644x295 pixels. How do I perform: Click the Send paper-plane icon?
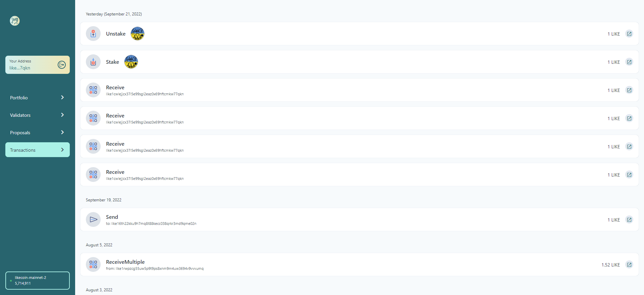point(93,219)
